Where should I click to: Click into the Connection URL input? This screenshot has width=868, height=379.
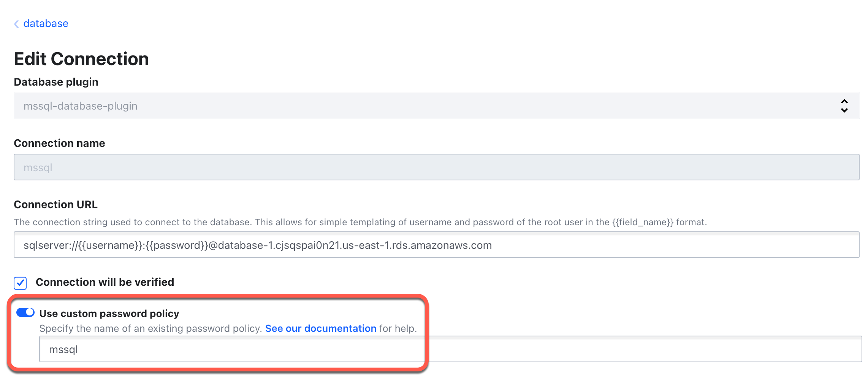[x=436, y=245]
